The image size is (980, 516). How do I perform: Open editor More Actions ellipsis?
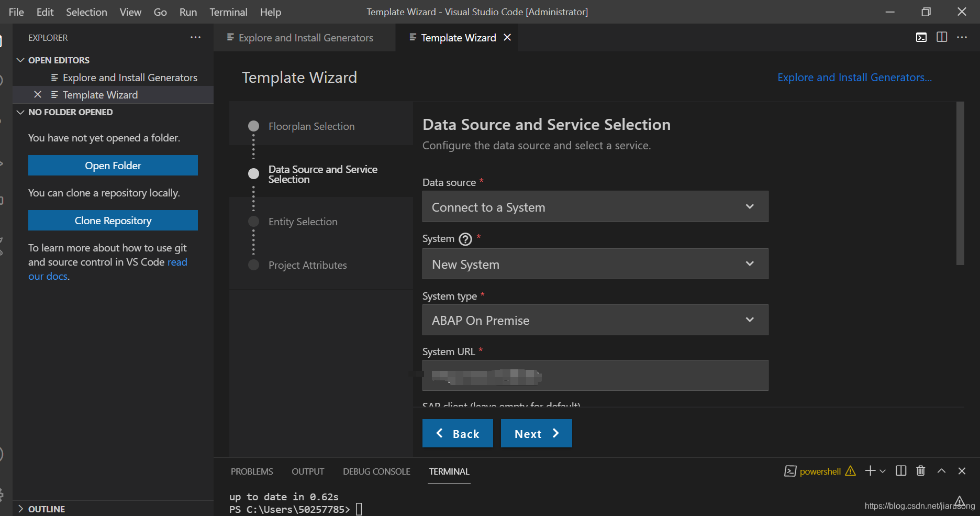(x=962, y=37)
